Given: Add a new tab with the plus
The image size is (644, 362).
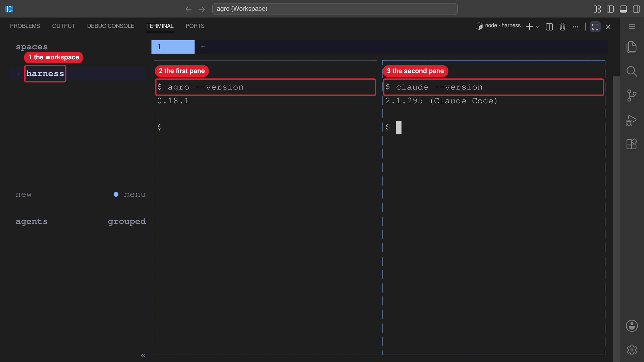Looking at the screenshot, I should pyautogui.click(x=203, y=47).
